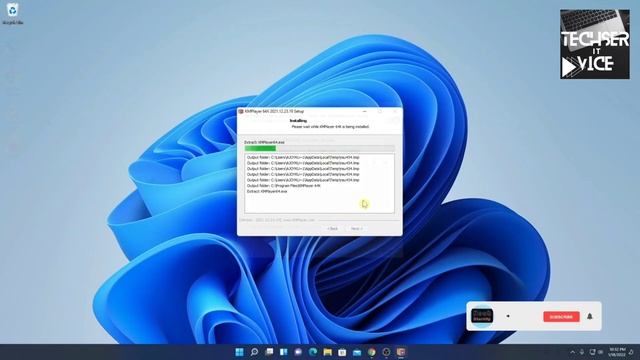
Task: Launch Google Chrome from the taskbar
Action: coord(371,352)
